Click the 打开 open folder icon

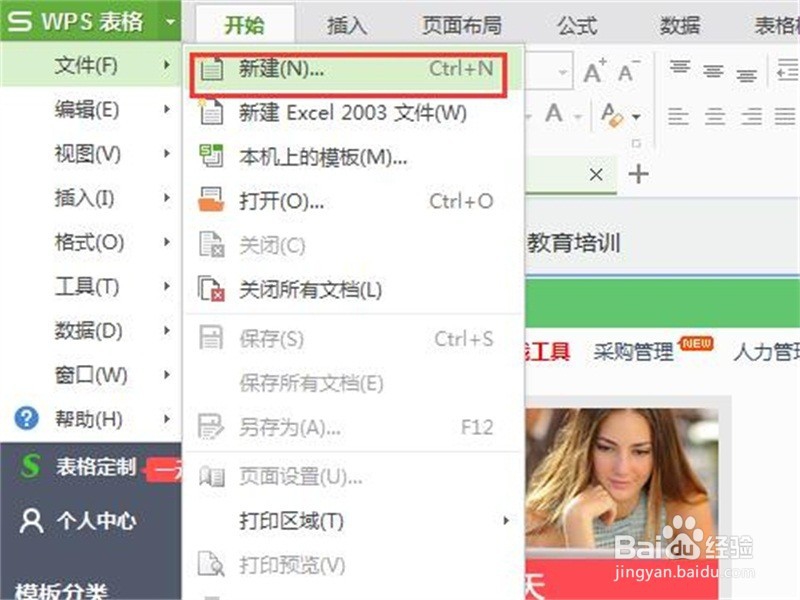[211, 199]
